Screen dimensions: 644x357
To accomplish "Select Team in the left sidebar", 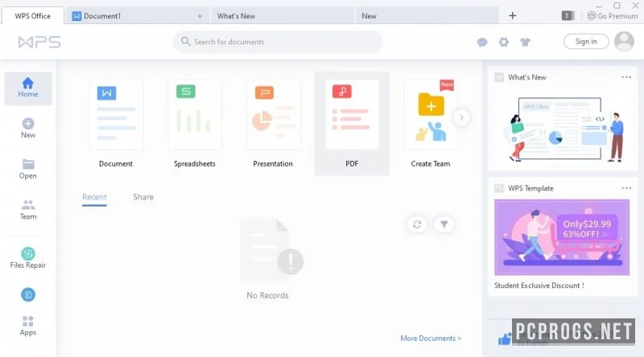I will click(x=28, y=209).
